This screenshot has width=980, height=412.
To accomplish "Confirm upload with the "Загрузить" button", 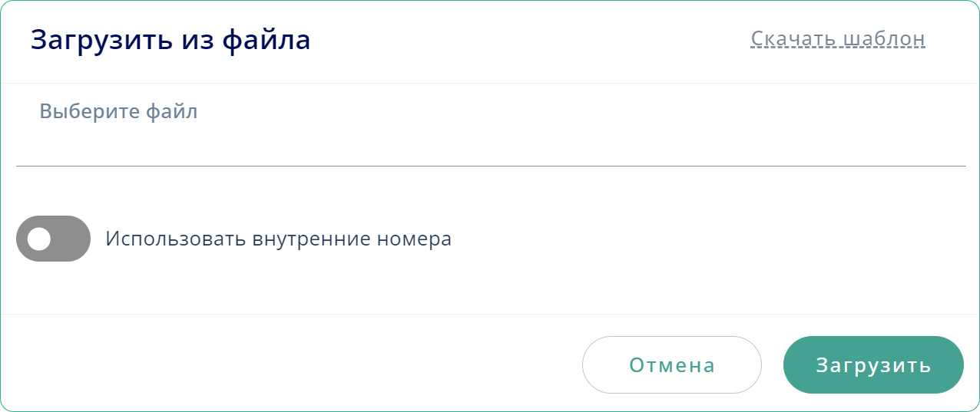I will [x=873, y=364].
